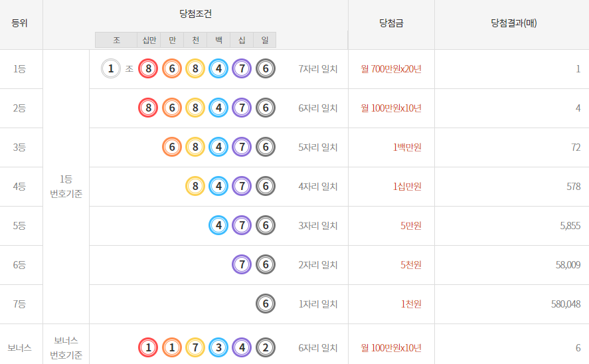Viewport: 589px width, 364px height.
Task: Click the 7자리 일치 condition text
Action: pos(318,69)
